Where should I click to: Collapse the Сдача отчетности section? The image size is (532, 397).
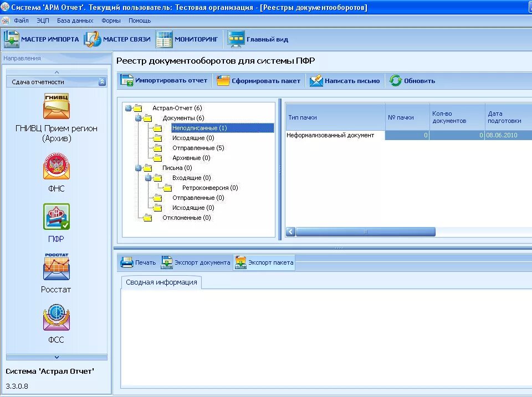102,82
